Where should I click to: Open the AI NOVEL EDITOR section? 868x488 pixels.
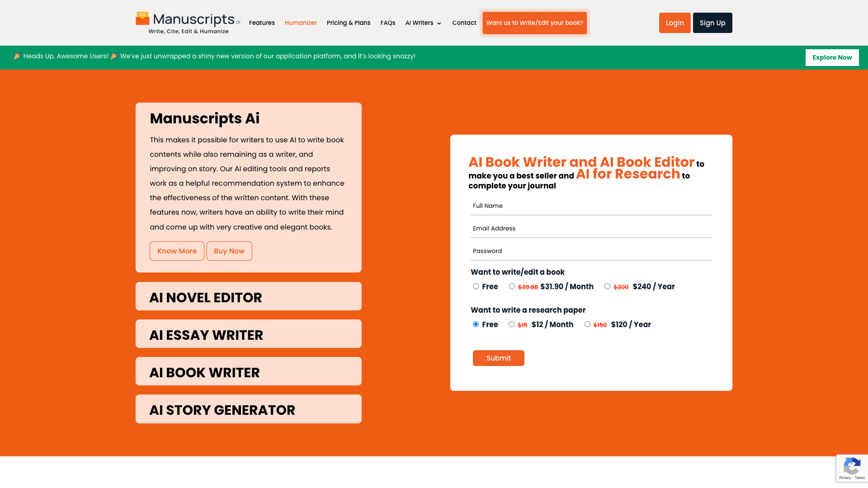[248, 297]
